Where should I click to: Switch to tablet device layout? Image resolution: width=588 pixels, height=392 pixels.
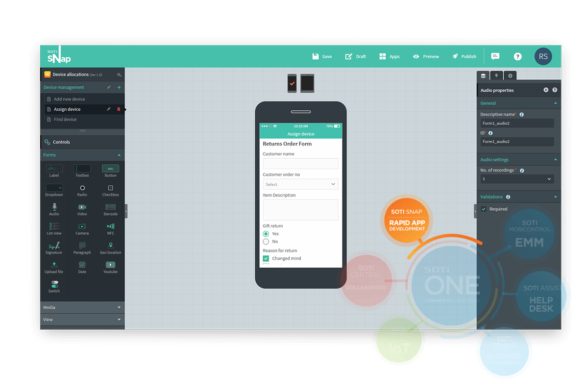point(307,83)
